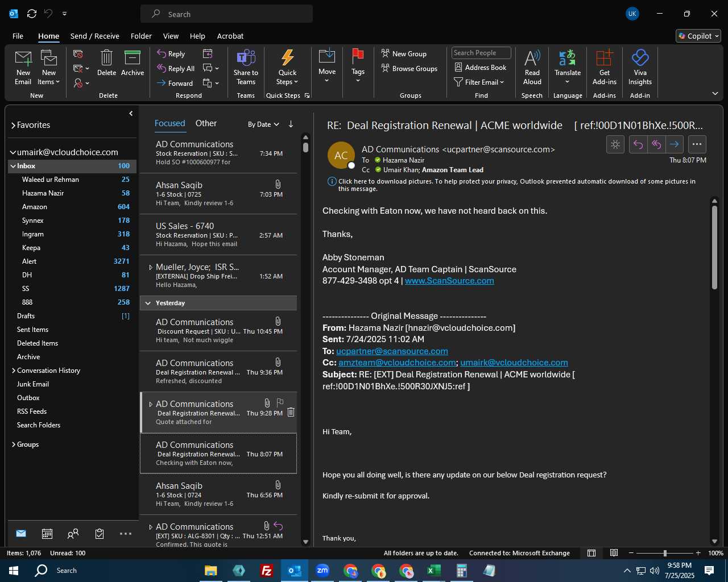Switch to the Send / Receive tab
The image size is (728, 582).
[95, 36]
